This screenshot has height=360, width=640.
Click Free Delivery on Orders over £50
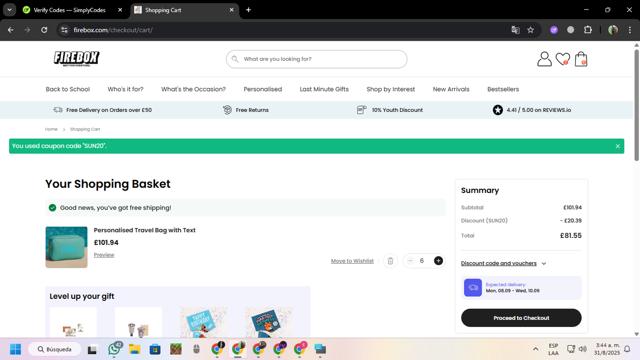coord(102,110)
